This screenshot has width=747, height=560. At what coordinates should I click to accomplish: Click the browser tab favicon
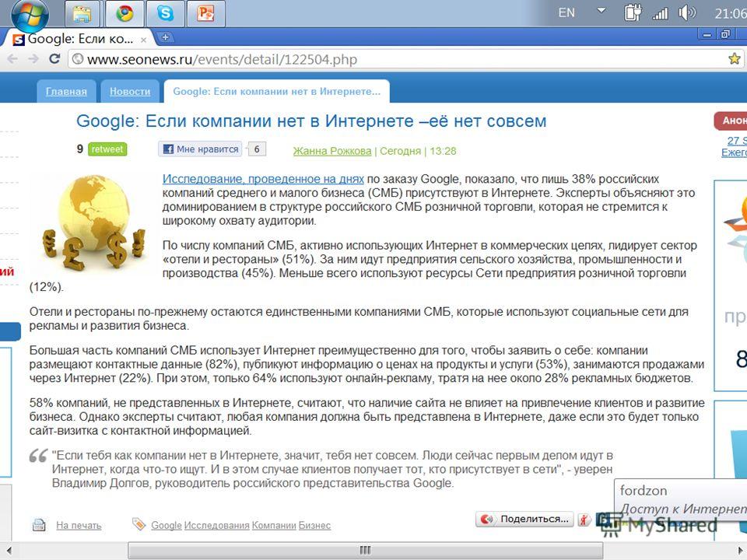[19, 40]
